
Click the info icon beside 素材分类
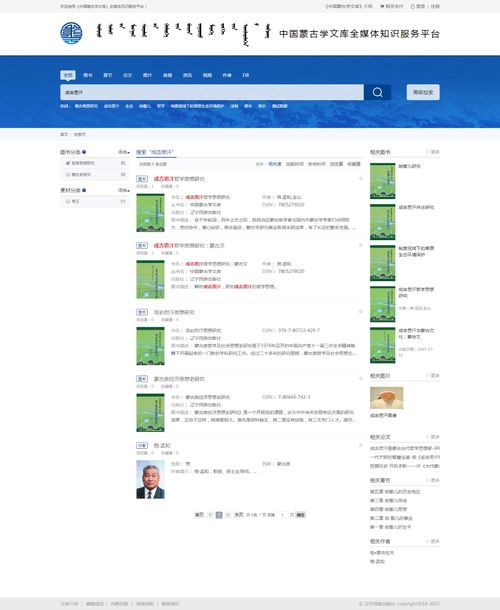pyautogui.click(x=84, y=190)
